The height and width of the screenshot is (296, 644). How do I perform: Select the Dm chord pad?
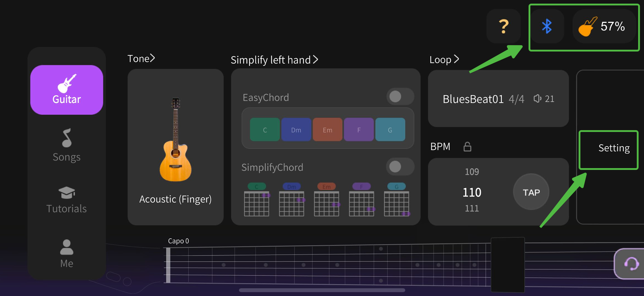coord(296,129)
